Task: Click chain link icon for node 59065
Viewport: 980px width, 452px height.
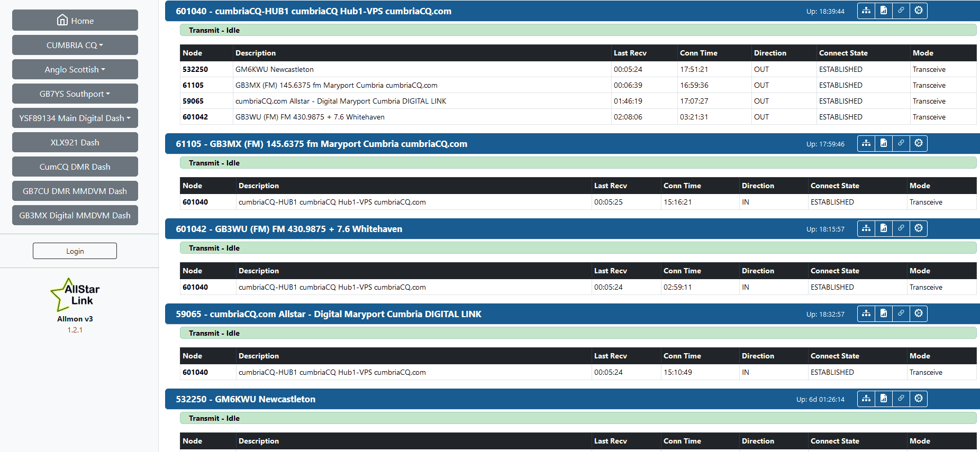Action: pos(901,313)
